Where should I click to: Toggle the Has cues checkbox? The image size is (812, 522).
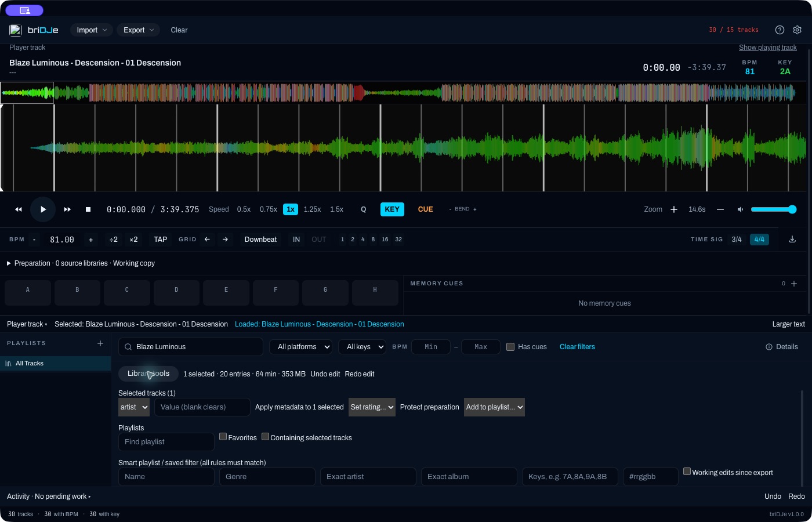510,347
